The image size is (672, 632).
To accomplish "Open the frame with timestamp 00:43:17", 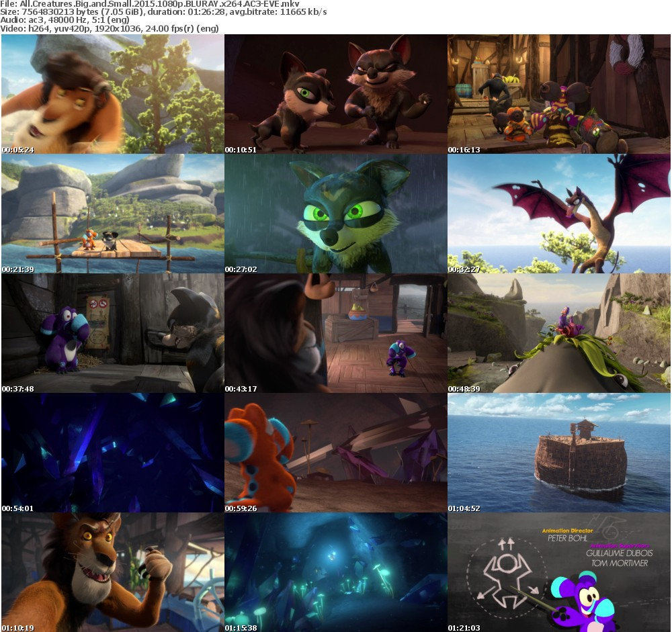I will (335, 333).
